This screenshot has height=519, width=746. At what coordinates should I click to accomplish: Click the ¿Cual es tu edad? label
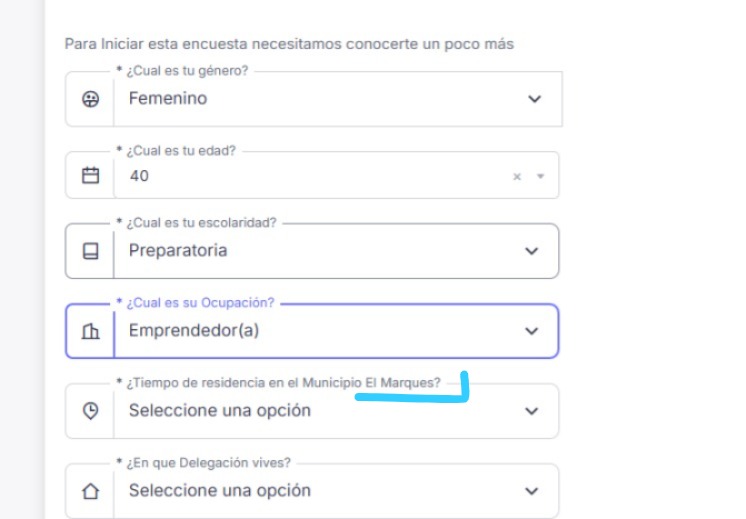[x=183, y=151]
